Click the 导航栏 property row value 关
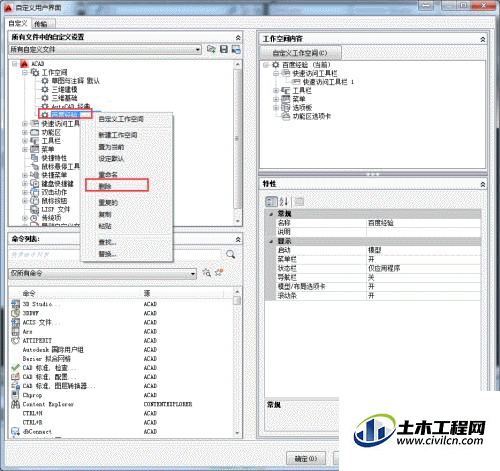Image resolution: width=500 pixels, height=471 pixels. coord(424,277)
